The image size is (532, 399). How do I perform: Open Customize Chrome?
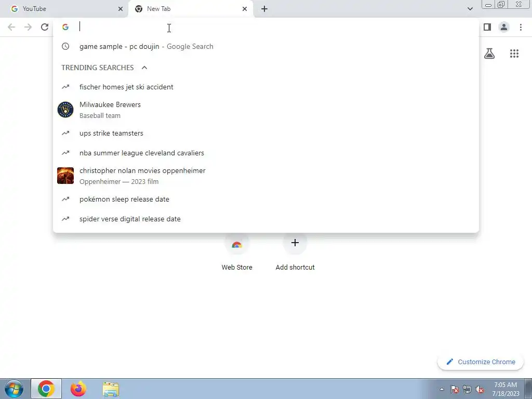click(x=481, y=362)
